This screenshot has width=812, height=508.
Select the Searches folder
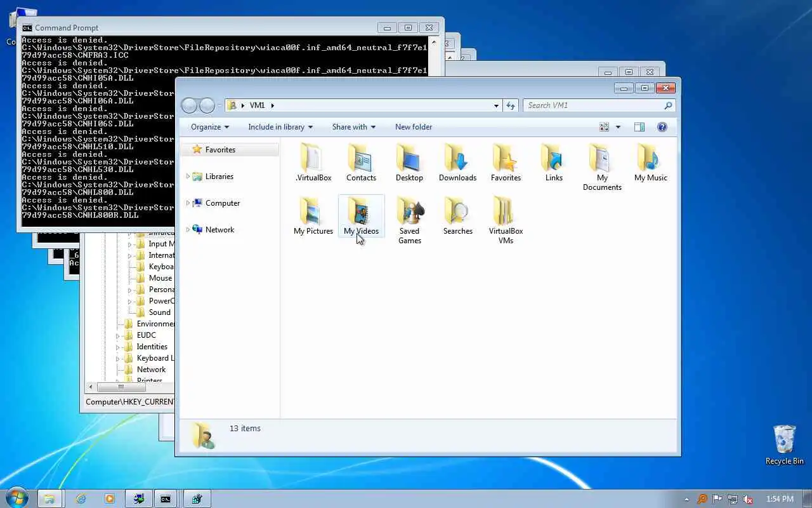coord(457,217)
